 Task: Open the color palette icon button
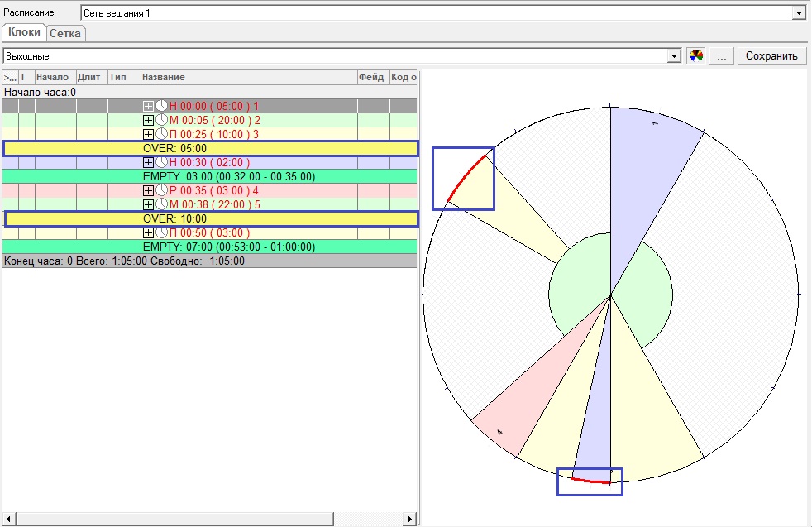696,55
